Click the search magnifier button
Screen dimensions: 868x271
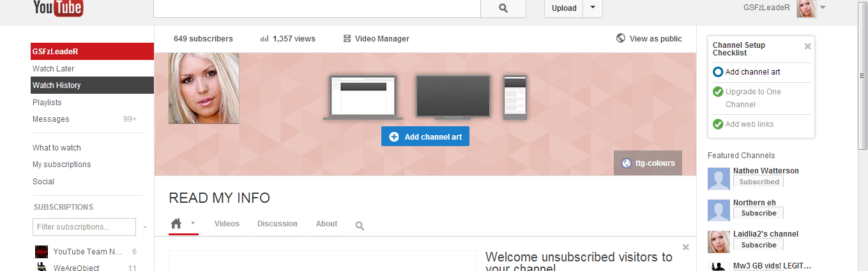point(503,8)
